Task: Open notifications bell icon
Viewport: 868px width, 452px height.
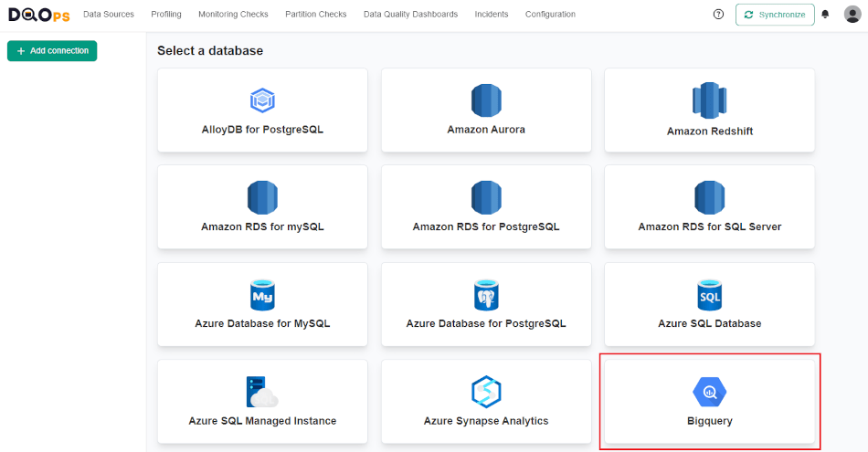Action: (x=825, y=15)
